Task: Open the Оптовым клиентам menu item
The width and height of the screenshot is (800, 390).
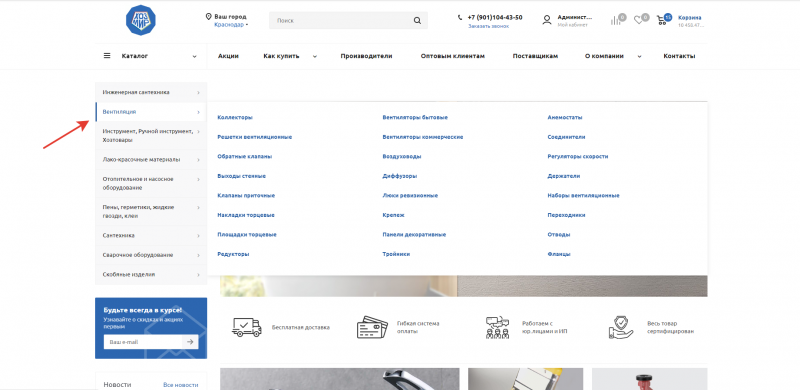Action: click(453, 56)
